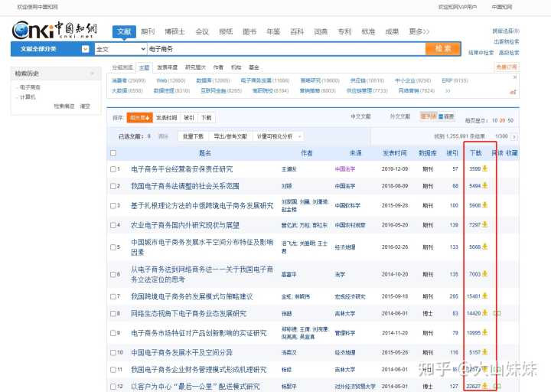Download the row 9 管理科学 article
The width and height of the screenshot is (551, 392).
click(485, 332)
